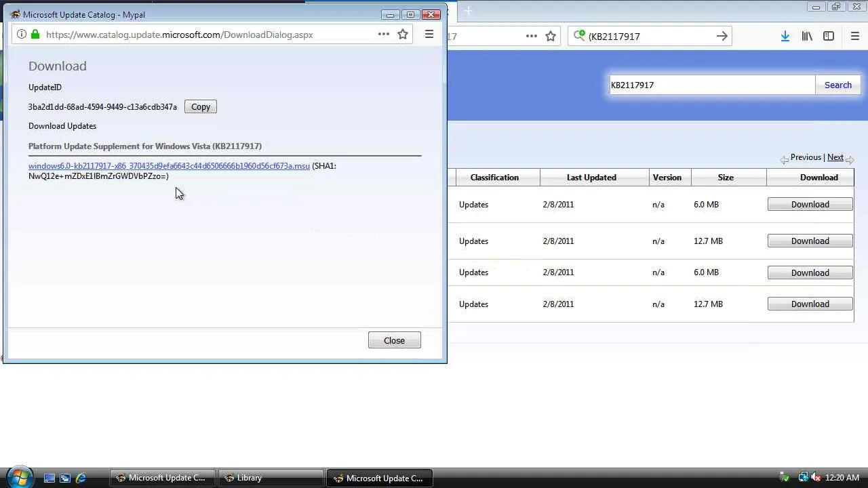The height and width of the screenshot is (488, 868).
Task: Sort results by Last Updated column
Action: [591, 178]
